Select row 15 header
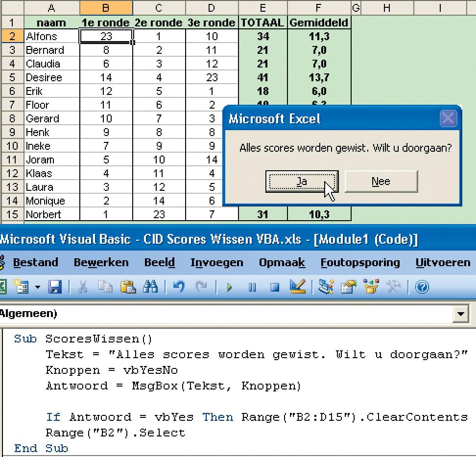 click(12, 214)
